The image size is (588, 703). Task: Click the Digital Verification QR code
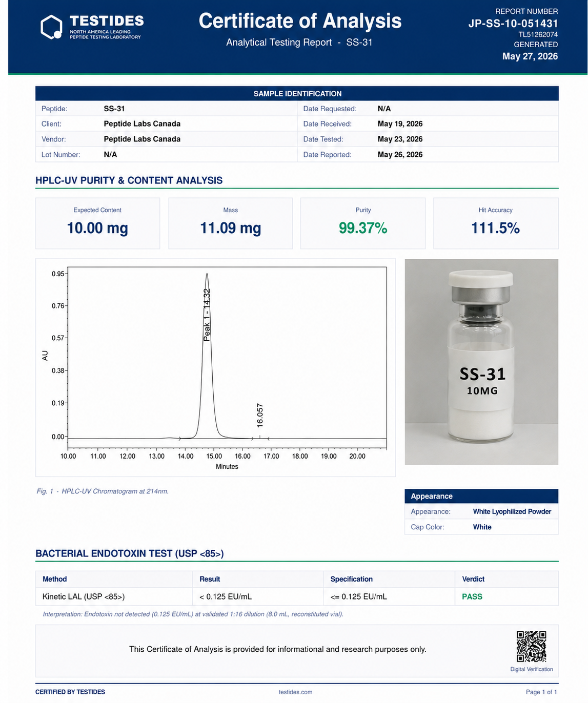(531, 647)
